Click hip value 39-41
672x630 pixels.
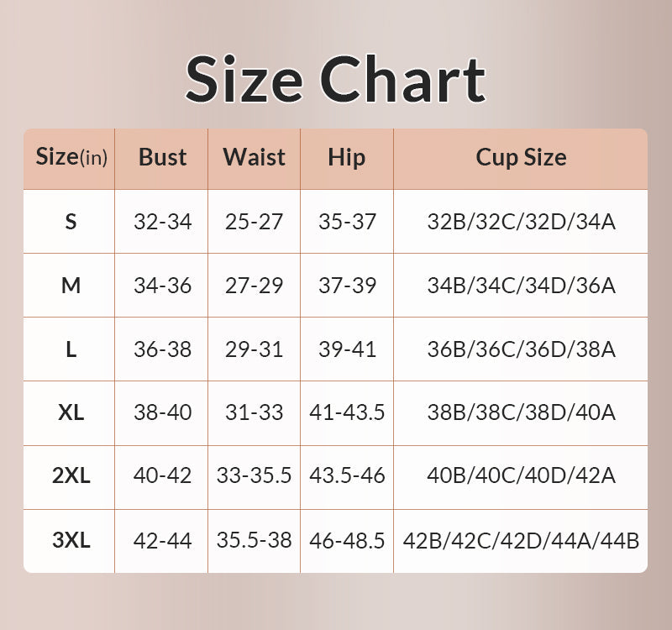click(347, 349)
